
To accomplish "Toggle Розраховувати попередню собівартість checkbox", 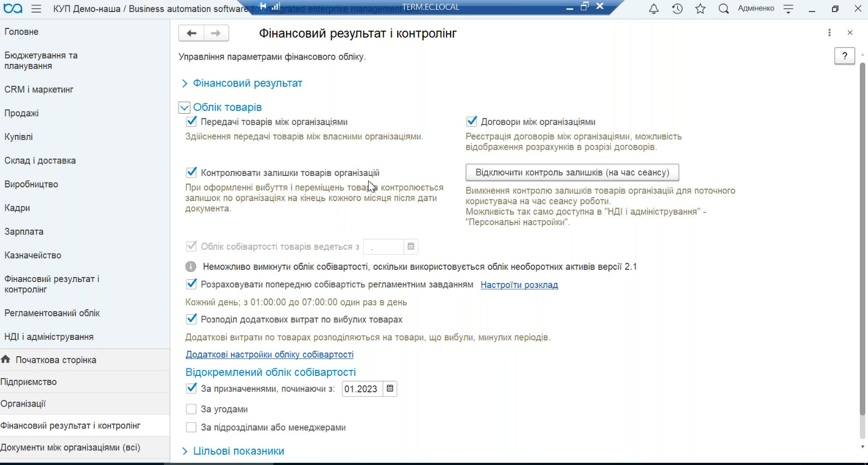I will pos(191,284).
